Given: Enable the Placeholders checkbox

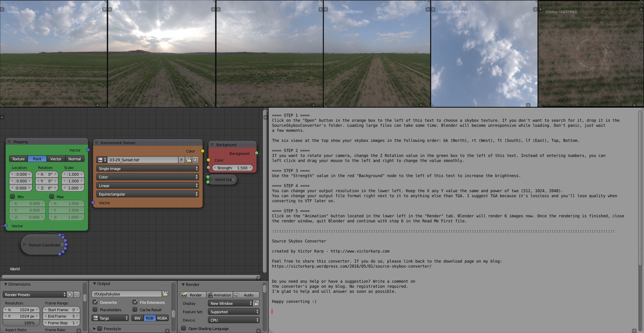Looking at the screenshot, I should pos(95,310).
